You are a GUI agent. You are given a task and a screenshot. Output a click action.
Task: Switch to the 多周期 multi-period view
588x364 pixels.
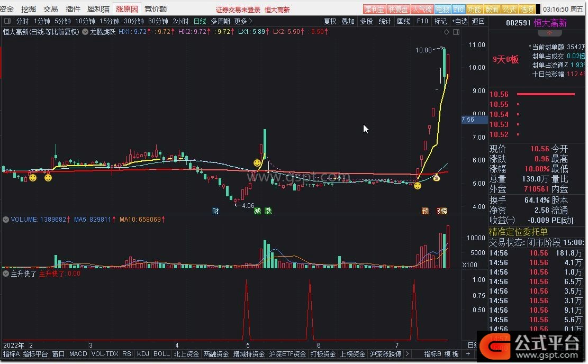click(220, 21)
